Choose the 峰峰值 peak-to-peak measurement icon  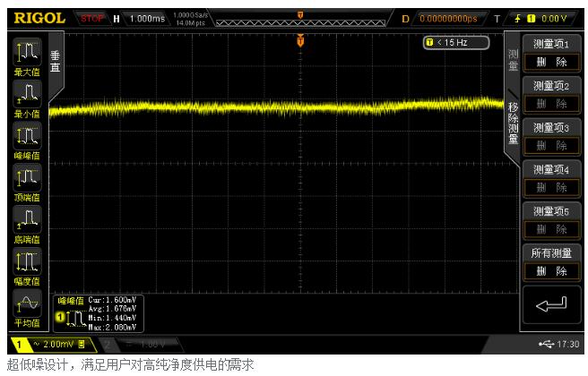pyautogui.click(x=27, y=140)
